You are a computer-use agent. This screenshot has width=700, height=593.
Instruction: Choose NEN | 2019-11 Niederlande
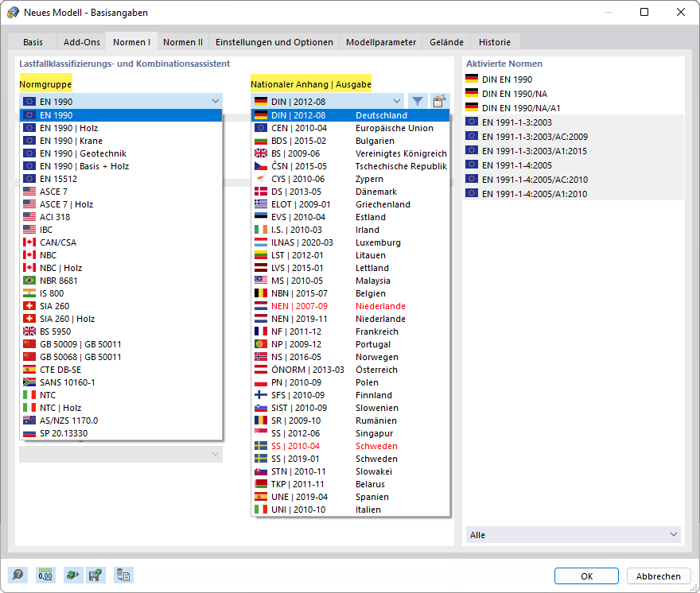(x=351, y=319)
